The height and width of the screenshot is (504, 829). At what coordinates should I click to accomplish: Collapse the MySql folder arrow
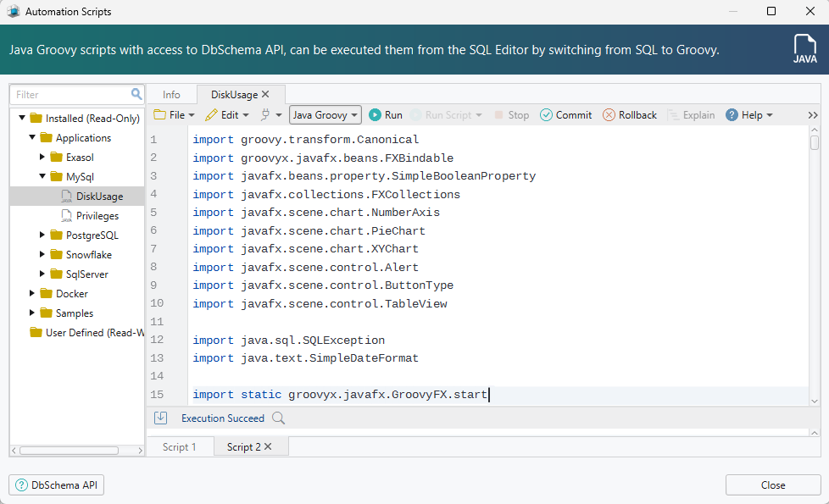[42, 176]
